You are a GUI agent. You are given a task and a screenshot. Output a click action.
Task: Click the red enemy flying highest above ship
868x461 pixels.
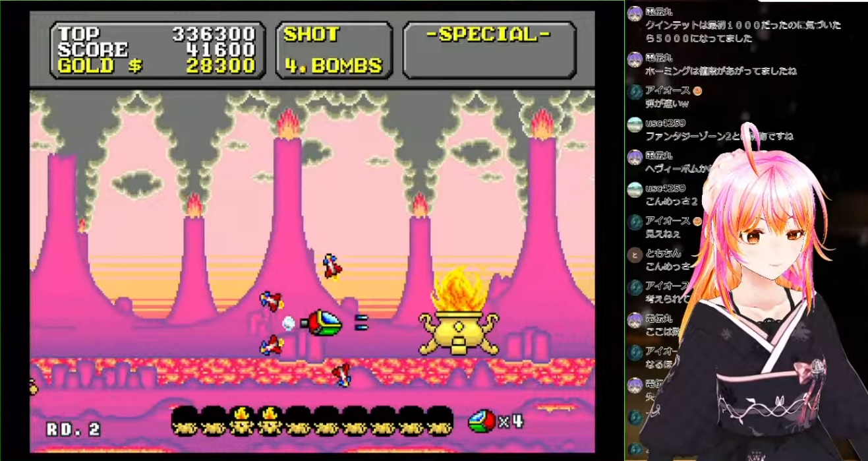[333, 266]
